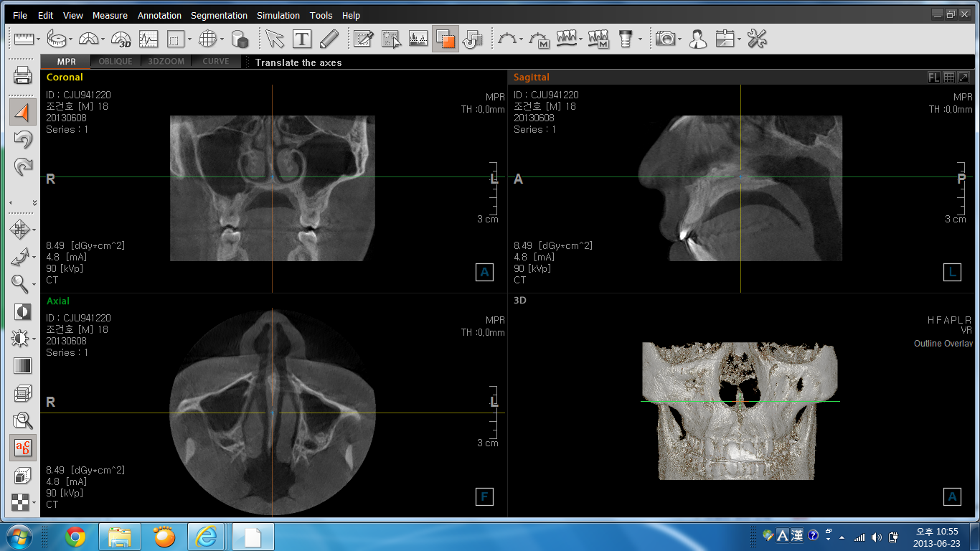
Task: Click the Redo arrow
Action: (23, 167)
